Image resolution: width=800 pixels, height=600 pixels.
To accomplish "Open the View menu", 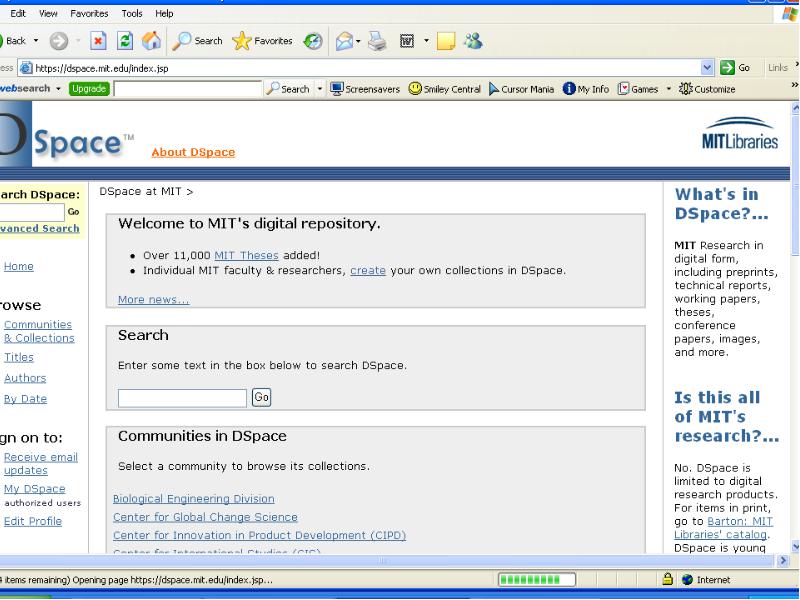I will click(x=48, y=14).
